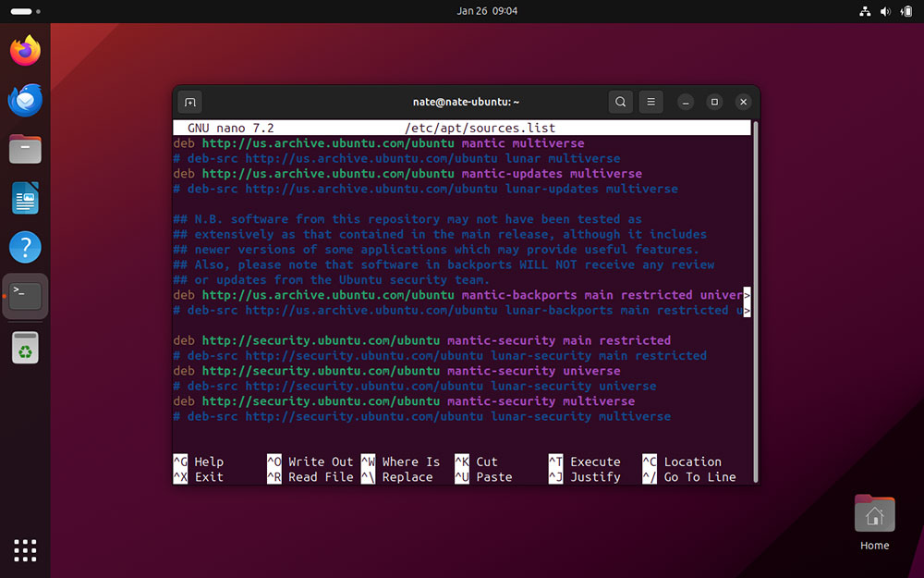Click the Write Out shortcut label
Image resolution: width=924 pixels, height=578 pixels.
point(320,461)
